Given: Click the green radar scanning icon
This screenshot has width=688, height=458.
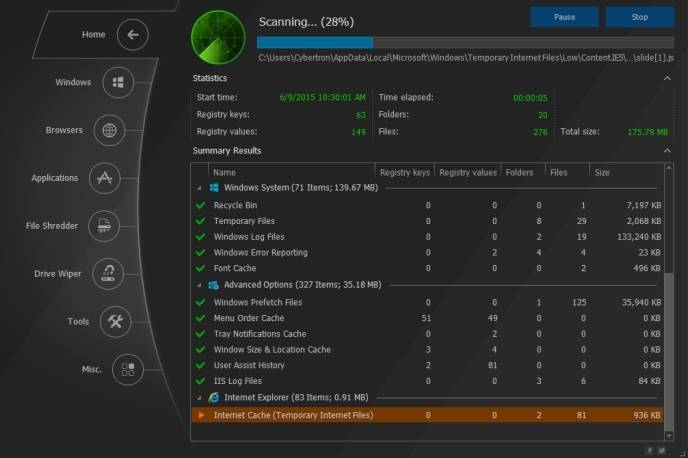Looking at the screenshot, I should (218, 38).
